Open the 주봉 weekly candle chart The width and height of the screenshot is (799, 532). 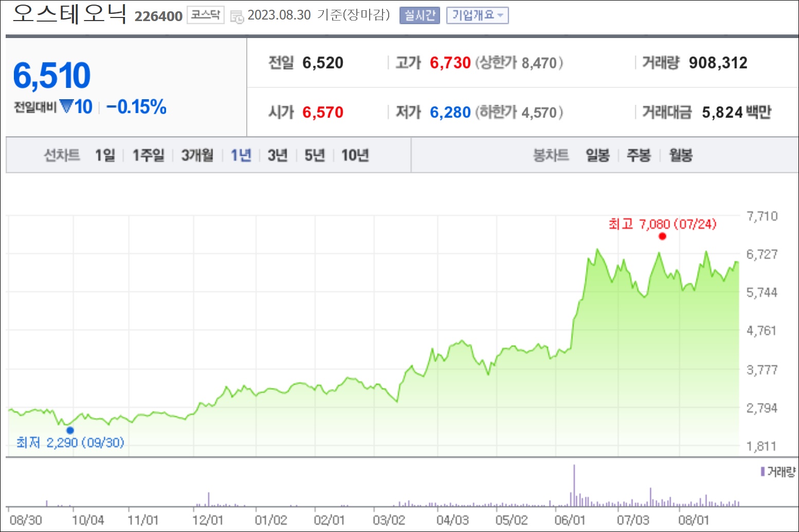639,155
